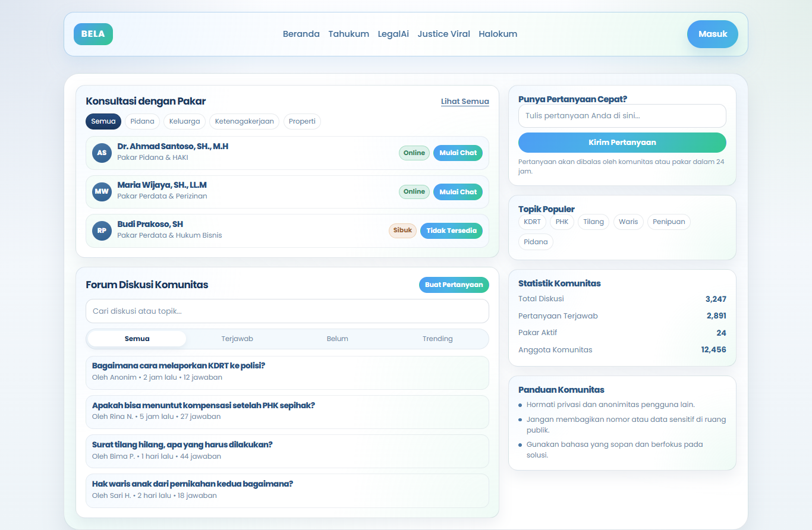Go to Justice Viral in the navigation
Screen dimensions: 812x530
[443, 34]
